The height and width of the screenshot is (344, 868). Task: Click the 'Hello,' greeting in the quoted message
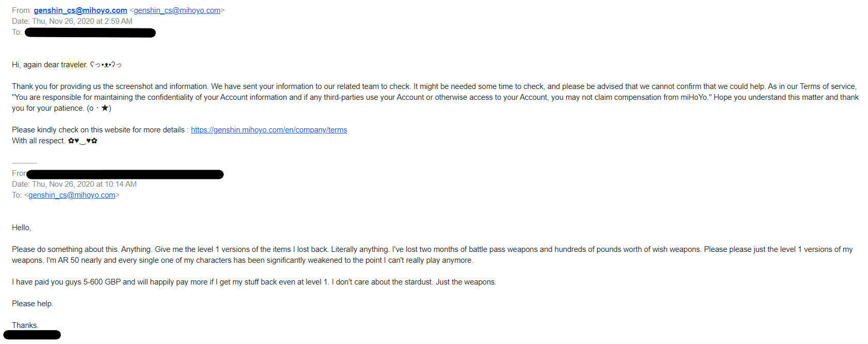[x=22, y=228]
